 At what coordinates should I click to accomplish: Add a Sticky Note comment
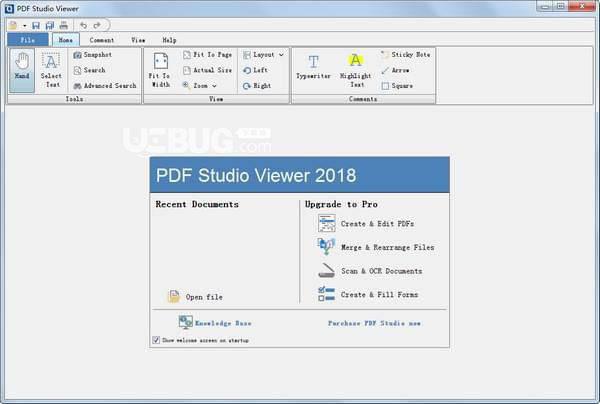pos(406,55)
